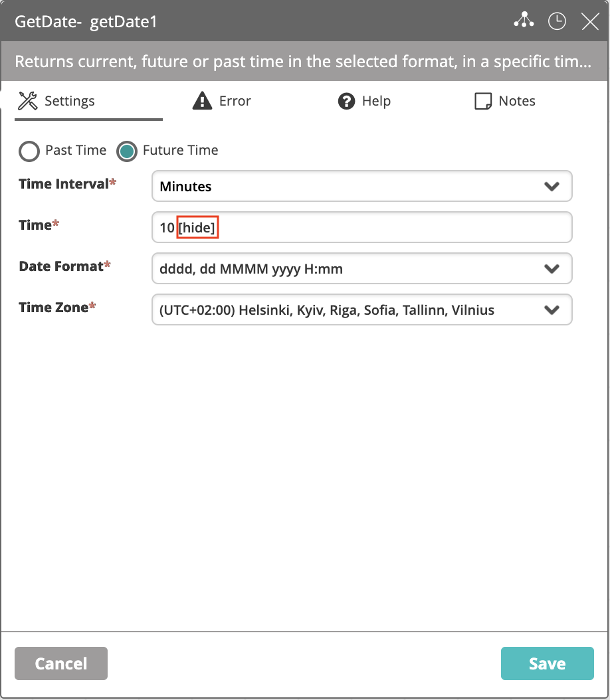610x700 pixels.
Task: Click the 'GetDate- getDate1' title text
Action: tap(86, 21)
